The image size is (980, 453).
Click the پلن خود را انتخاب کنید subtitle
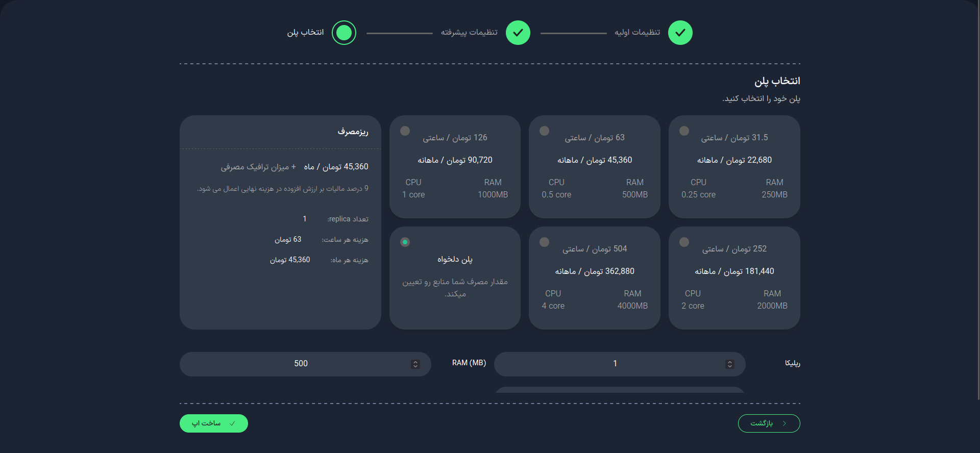761,98
